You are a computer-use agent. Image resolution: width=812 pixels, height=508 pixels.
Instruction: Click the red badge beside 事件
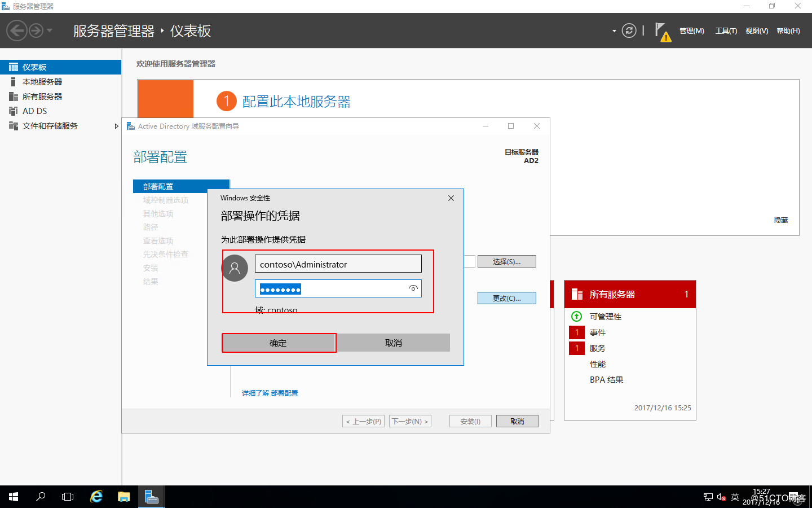click(577, 332)
